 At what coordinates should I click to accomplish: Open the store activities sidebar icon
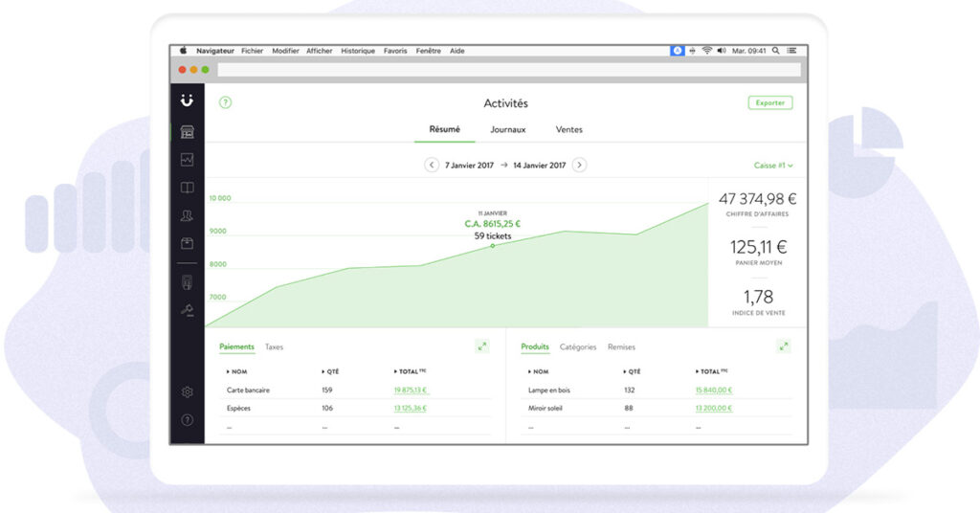[x=187, y=132]
